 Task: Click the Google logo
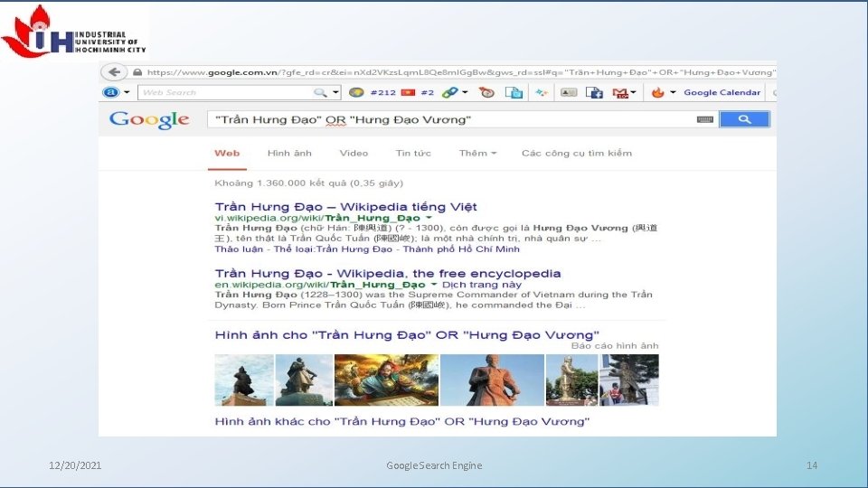pos(149,119)
